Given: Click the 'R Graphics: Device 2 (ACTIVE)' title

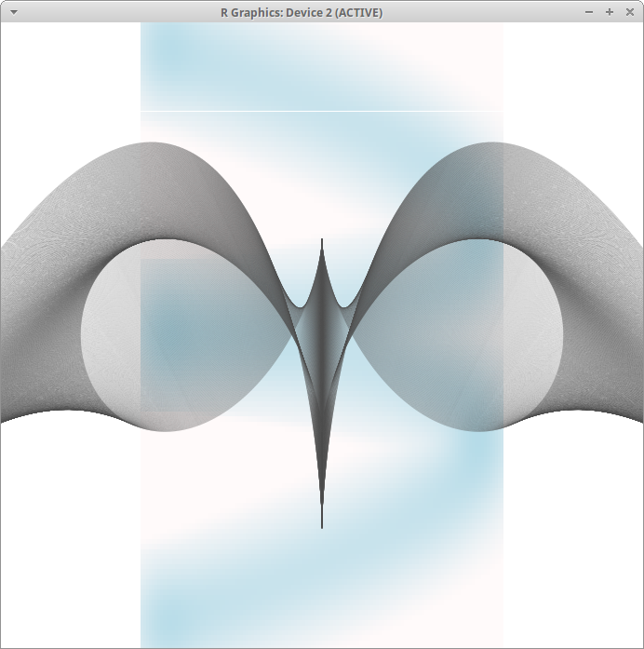Looking at the screenshot, I should pyautogui.click(x=302, y=13).
